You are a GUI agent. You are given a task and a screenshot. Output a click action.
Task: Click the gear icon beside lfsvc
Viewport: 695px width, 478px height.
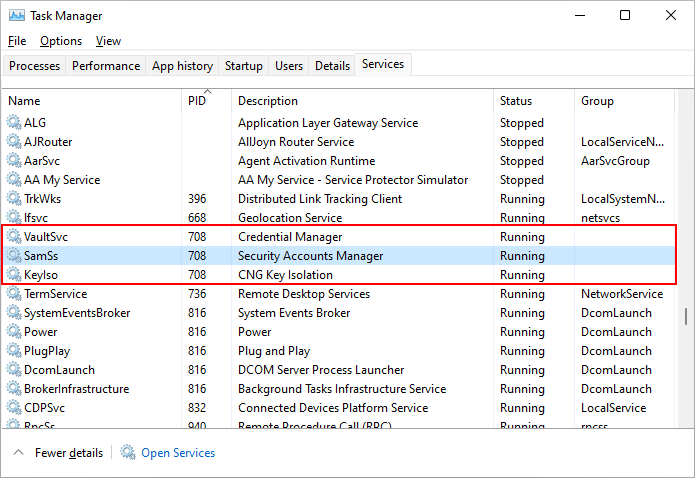[14, 217]
